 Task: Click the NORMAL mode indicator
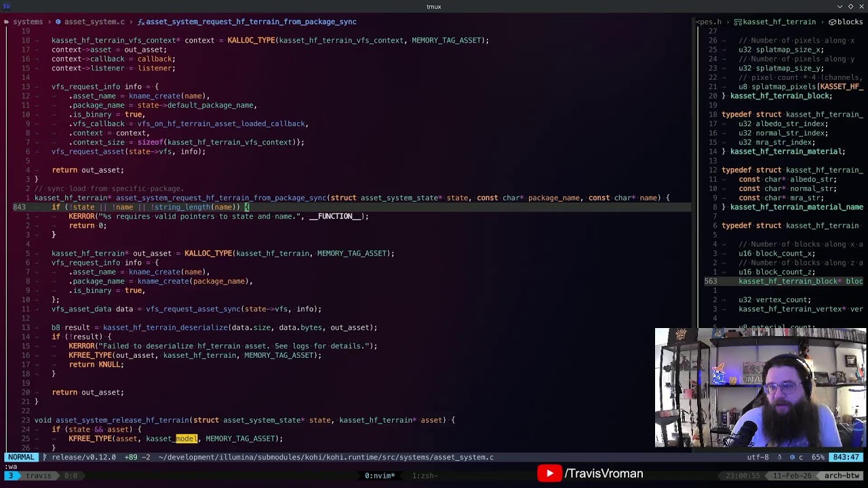pyautogui.click(x=21, y=457)
